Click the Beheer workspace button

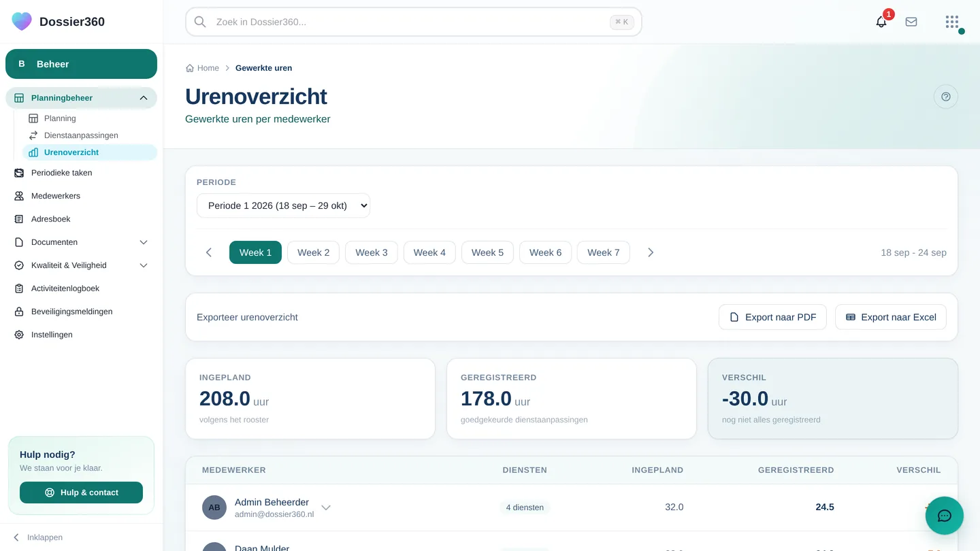(81, 64)
